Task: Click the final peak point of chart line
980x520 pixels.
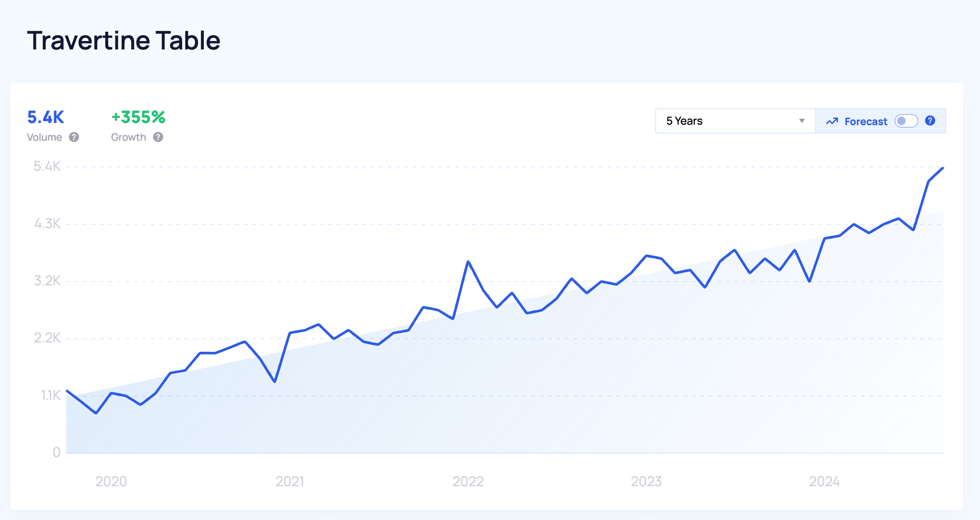Action: (x=943, y=168)
